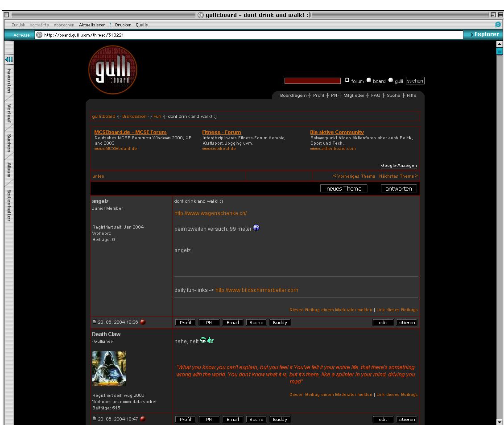Click the Buddy button for angelz
This screenshot has height=425, width=504.
tap(280, 322)
